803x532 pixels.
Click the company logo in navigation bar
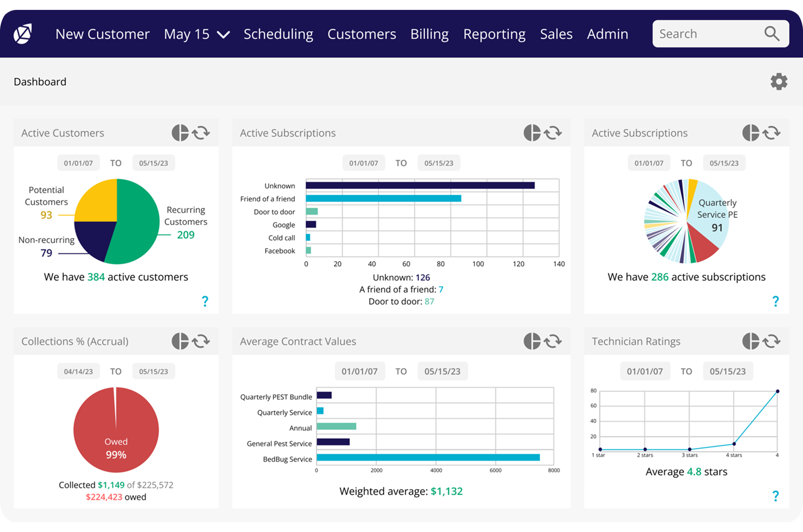22,34
